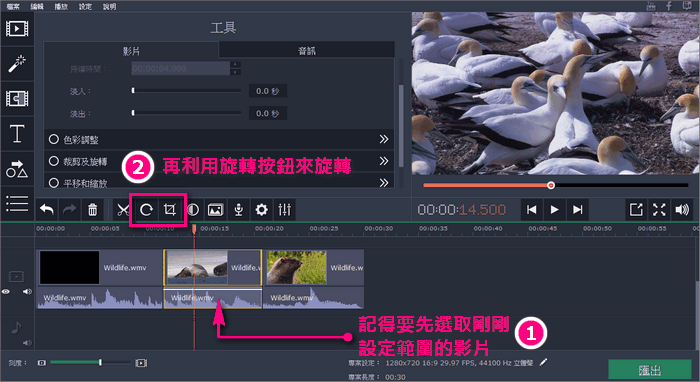Click the preview playback progress handle

[551, 185]
